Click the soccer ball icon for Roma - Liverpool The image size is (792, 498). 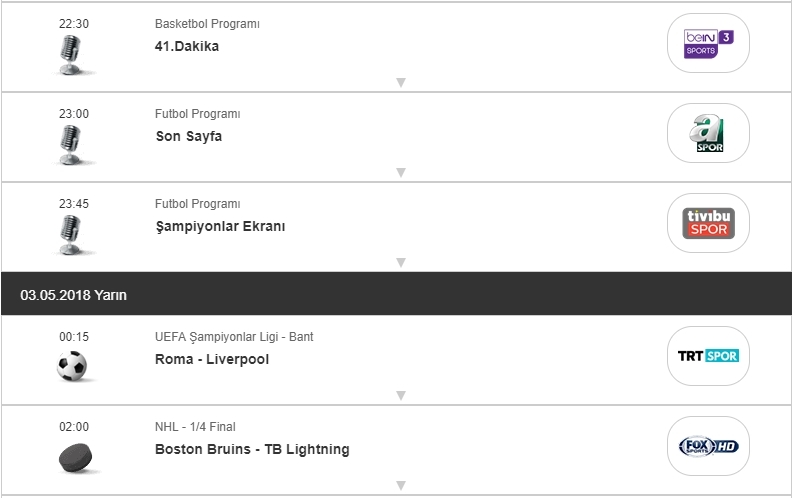pyautogui.click(x=73, y=367)
